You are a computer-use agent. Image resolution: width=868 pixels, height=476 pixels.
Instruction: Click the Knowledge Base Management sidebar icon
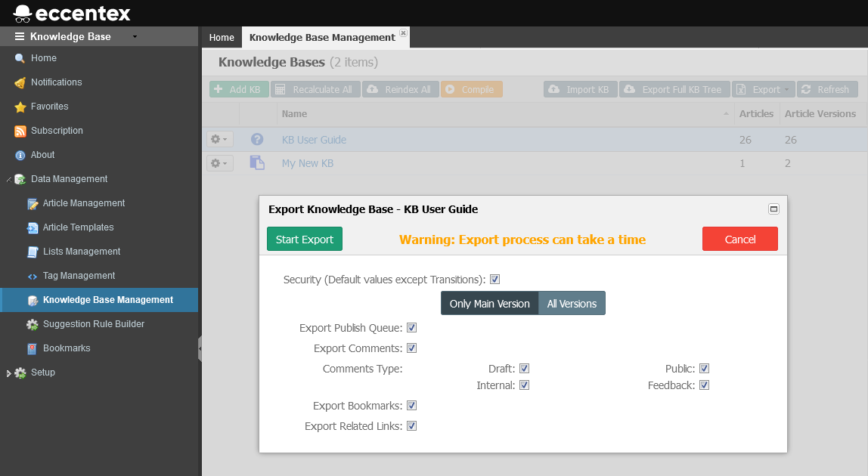pos(33,300)
